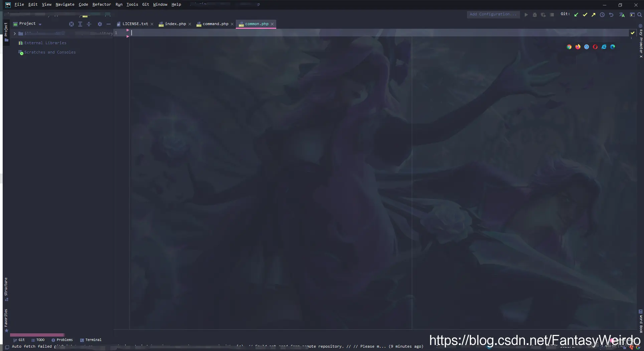Open in Opera browser from editor
Viewport: 644px width, 351px height.
pos(595,47)
